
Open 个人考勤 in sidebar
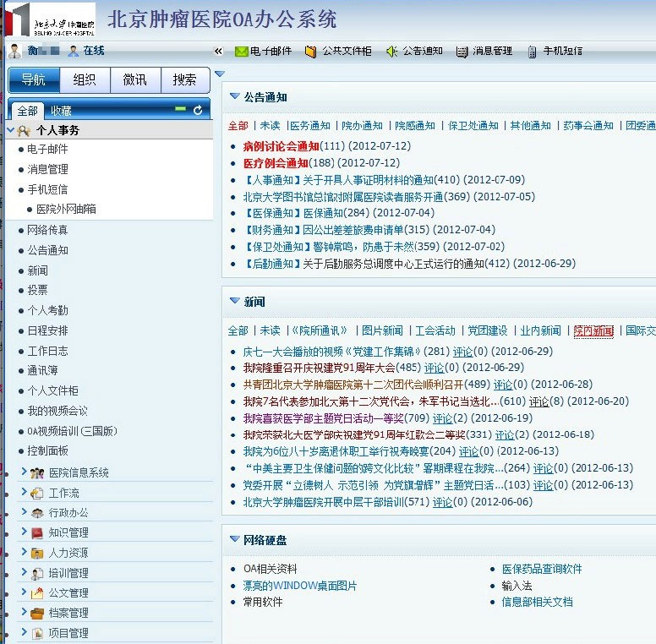click(47, 310)
